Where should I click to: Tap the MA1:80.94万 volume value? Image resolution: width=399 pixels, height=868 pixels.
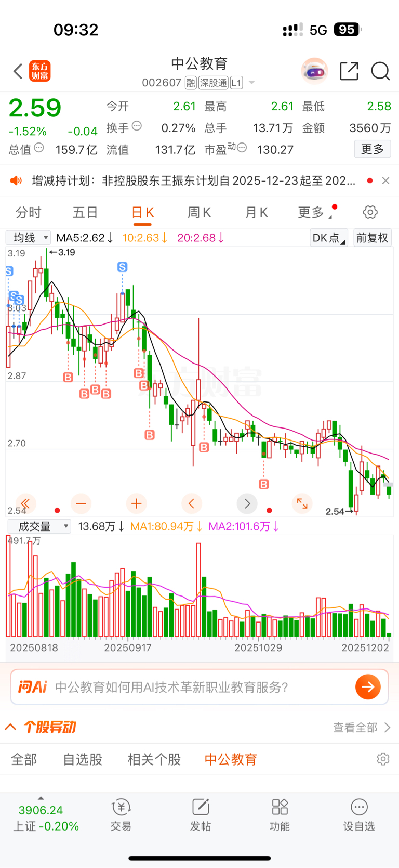point(166,526)
